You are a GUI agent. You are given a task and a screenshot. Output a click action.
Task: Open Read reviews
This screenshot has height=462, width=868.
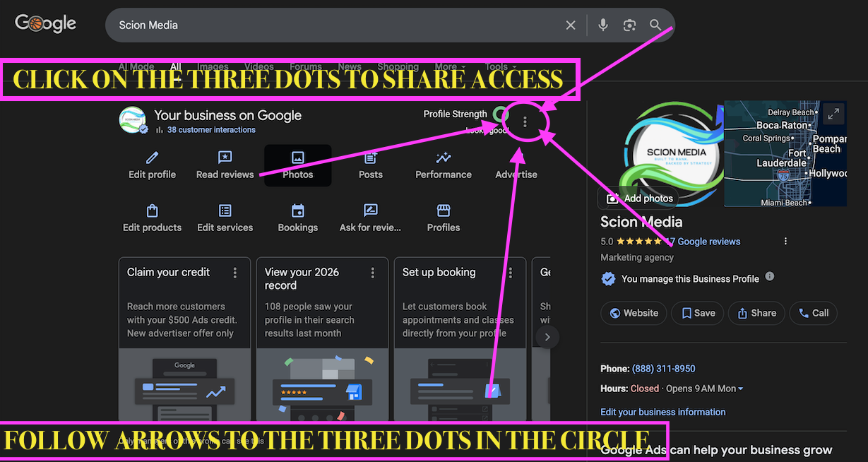pyautogui.click(x=225, y=165)
